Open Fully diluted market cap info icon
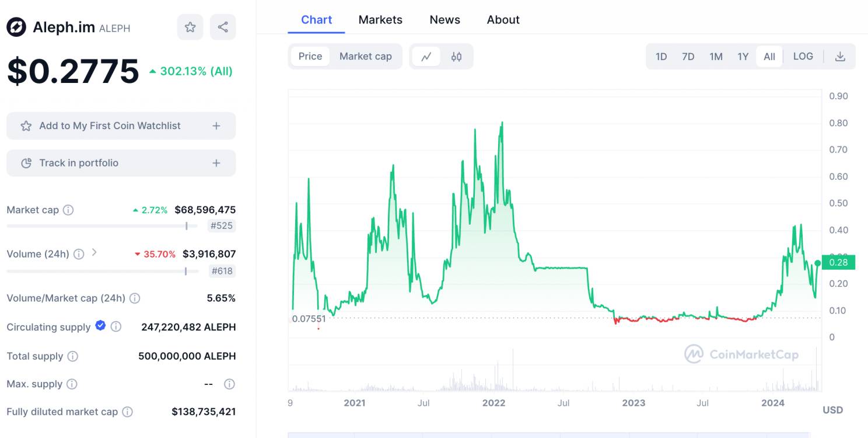 point(127,412)
